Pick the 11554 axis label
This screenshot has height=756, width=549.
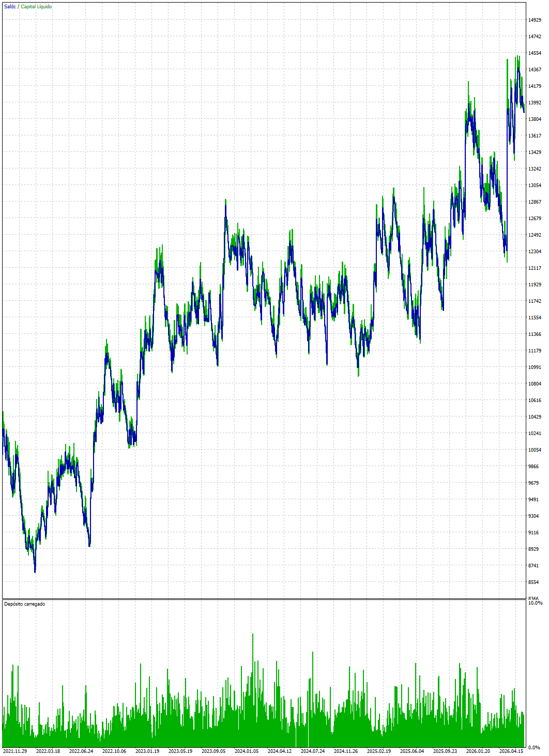535,318
